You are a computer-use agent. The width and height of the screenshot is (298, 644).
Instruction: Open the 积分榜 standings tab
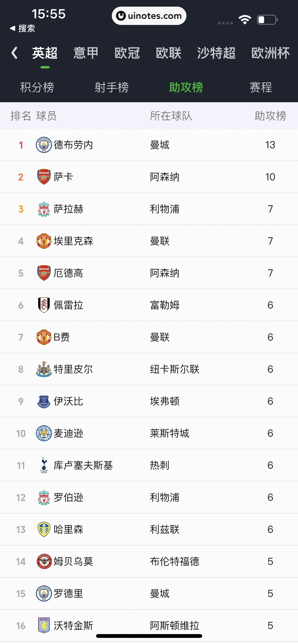[x=37, y=87]
